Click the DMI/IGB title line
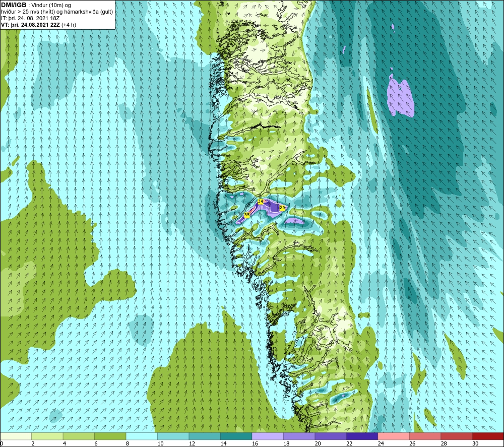Screen dimensions: 504x447 pos(36,5)
